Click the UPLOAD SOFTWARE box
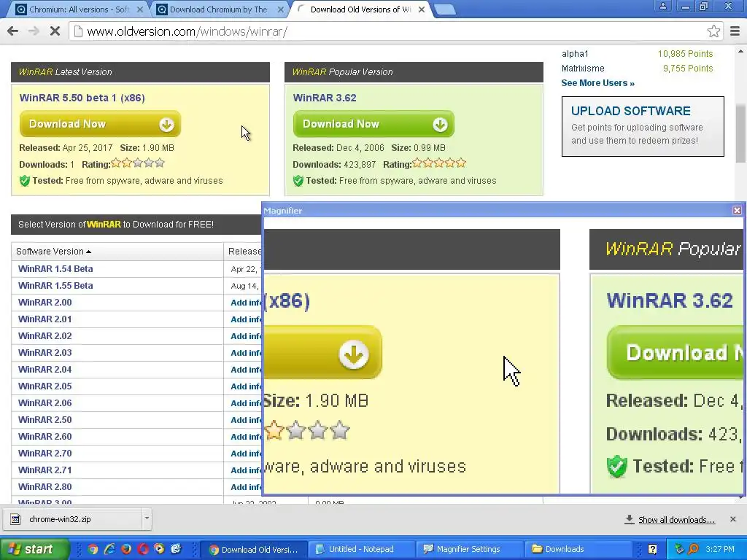 point(643,126)
